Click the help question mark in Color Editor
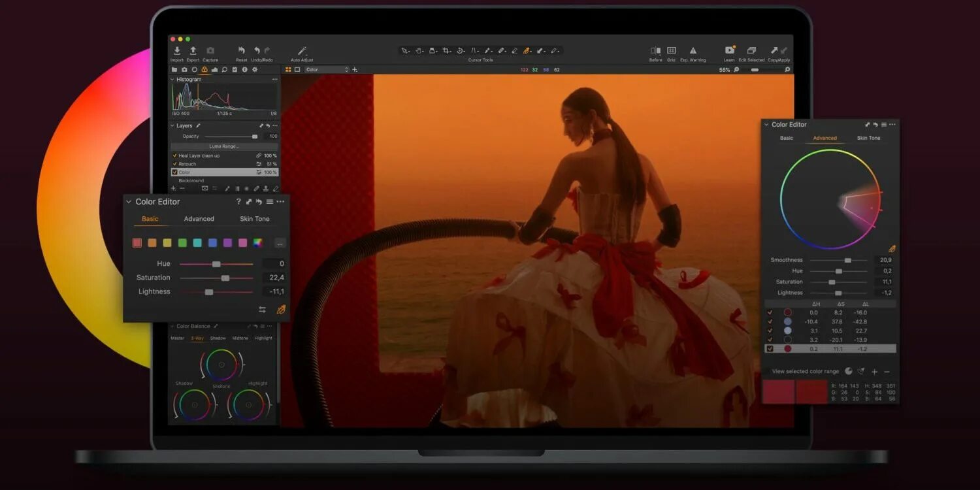This screenshot has width=980, height=490. [238, 202]
